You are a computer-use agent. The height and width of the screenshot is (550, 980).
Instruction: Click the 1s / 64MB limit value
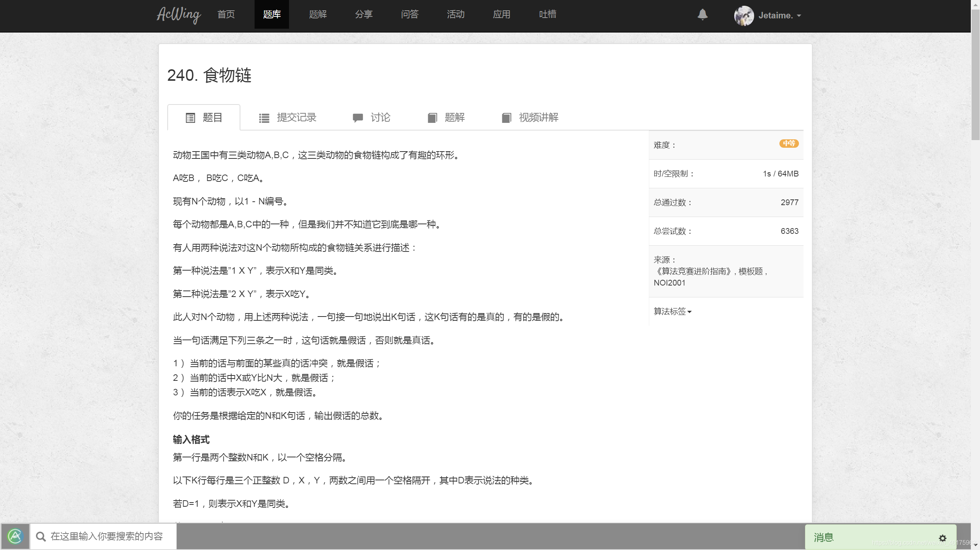(781, 174)
